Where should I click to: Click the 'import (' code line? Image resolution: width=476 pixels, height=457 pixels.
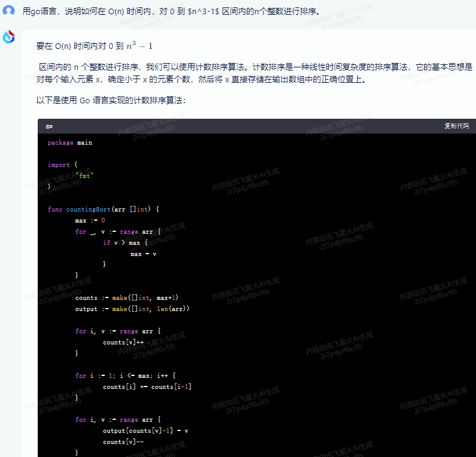62,164
